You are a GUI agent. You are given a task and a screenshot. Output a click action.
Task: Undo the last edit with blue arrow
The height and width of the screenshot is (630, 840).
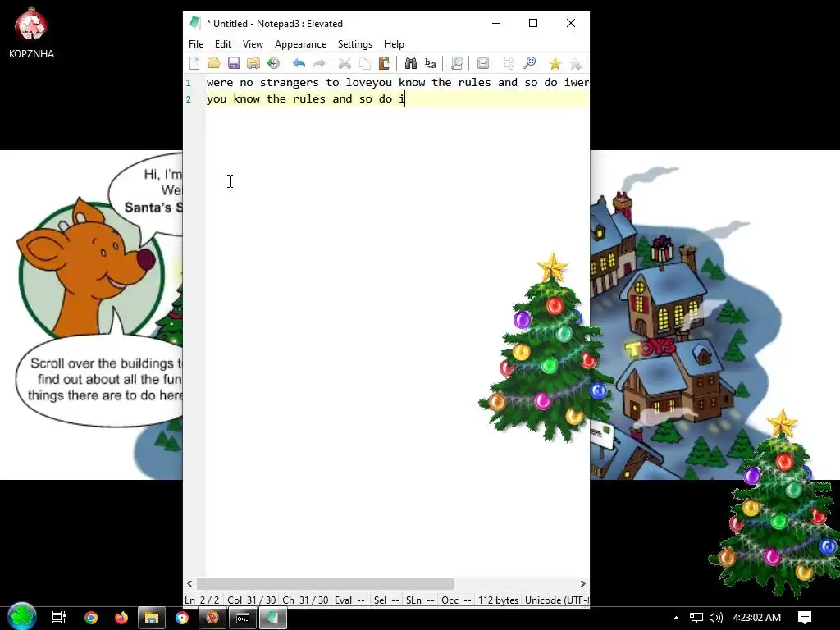click(x=299, y=63)
